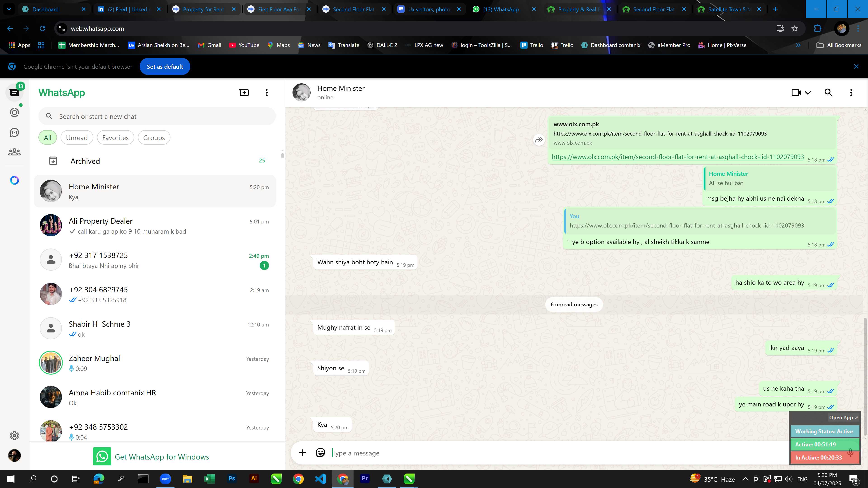This screenshot has width=868, height=488.
Task: Open the tab search dropdown arrow
Action: 9,9
